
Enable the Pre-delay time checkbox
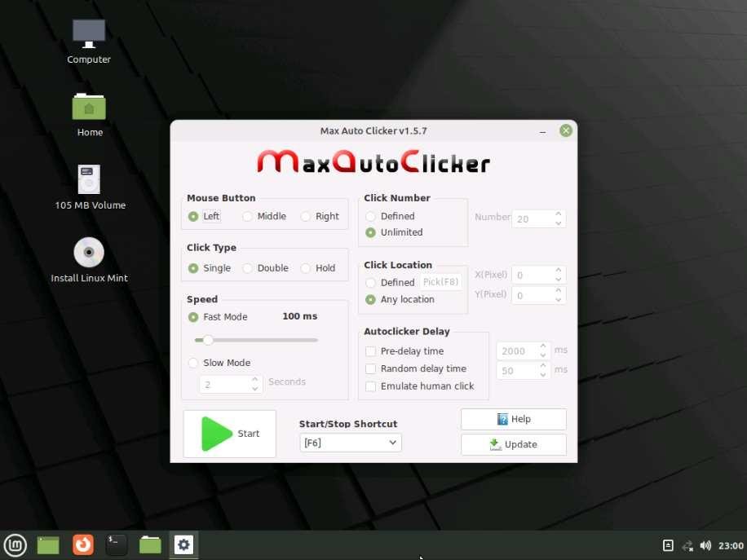371,351
